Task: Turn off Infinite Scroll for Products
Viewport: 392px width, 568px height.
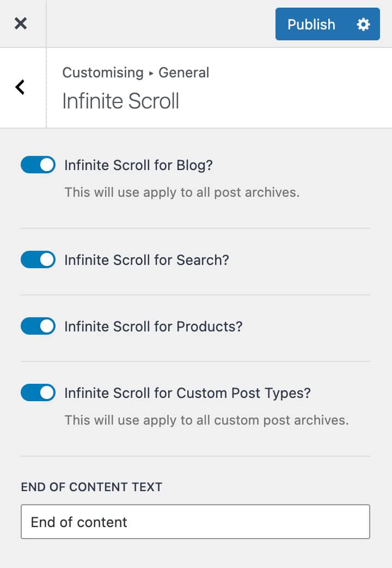Action: tap(38, 326)
